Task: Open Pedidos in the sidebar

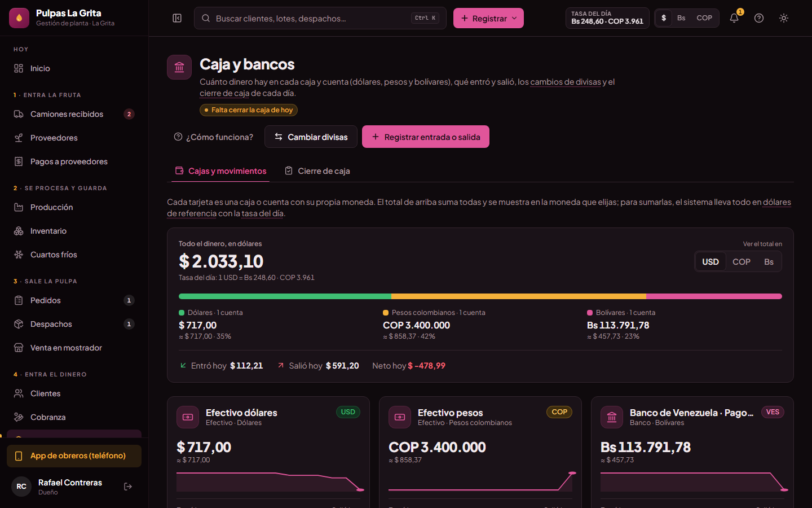Action: 74,300
